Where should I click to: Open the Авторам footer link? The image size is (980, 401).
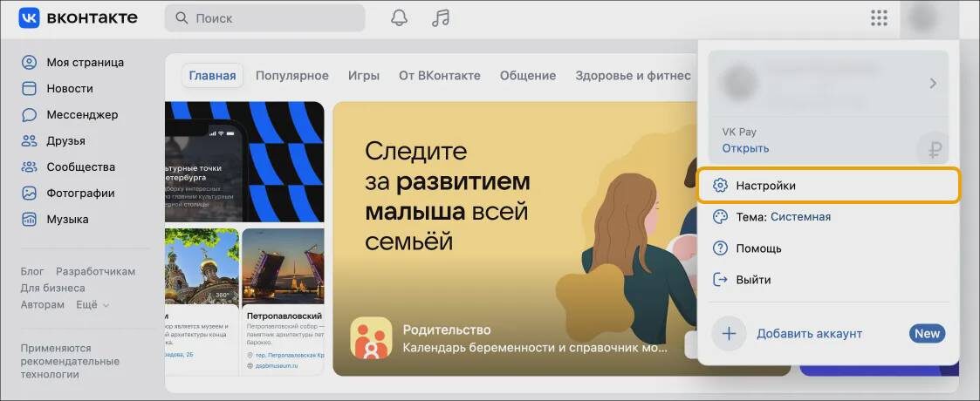point(43,305)
